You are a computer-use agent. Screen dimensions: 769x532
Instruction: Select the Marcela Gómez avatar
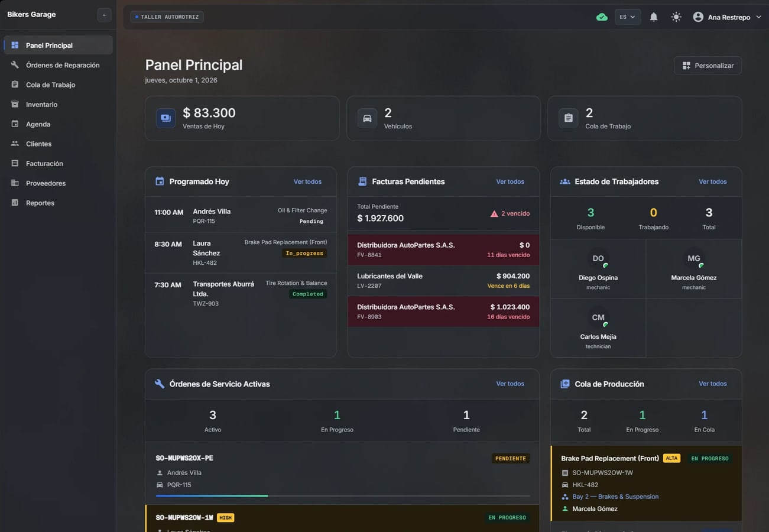(694, 258)
